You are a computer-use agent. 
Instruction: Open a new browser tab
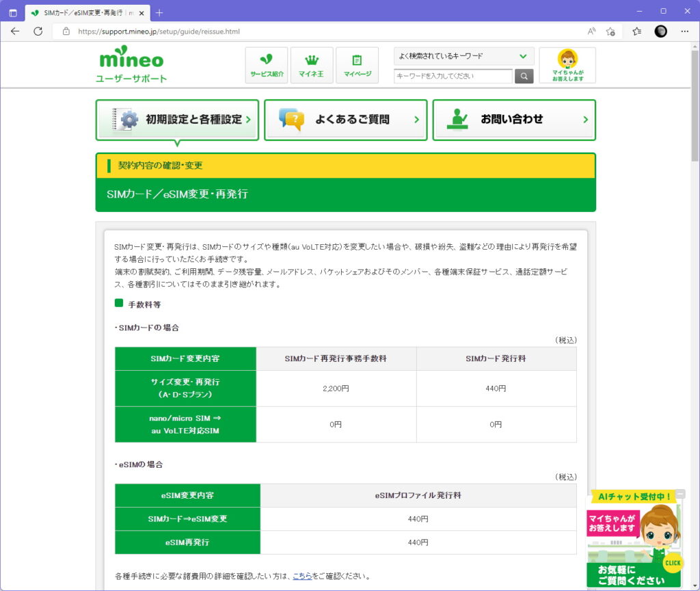tap(159, 13)
